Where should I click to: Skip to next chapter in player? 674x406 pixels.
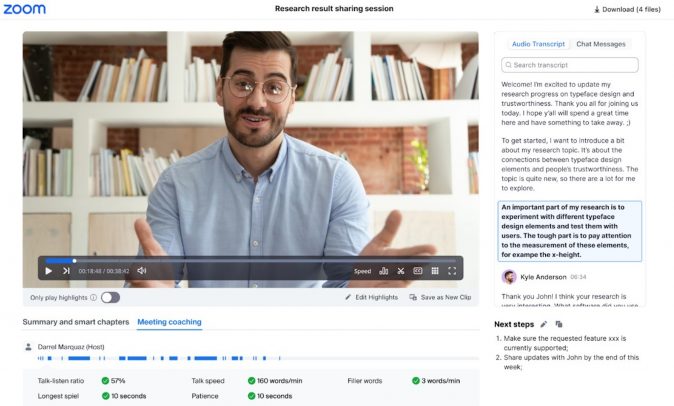(66, 271)
